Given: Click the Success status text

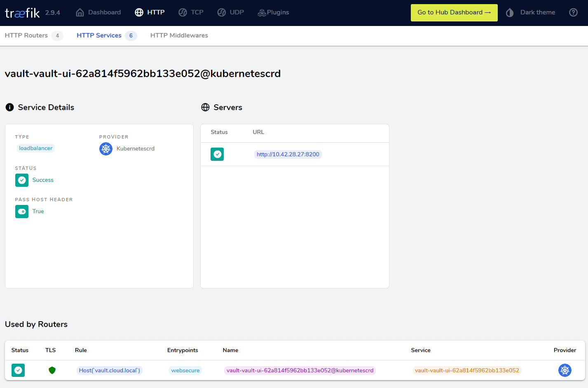Looking at the screenshot, I should [x=43, y=180].
